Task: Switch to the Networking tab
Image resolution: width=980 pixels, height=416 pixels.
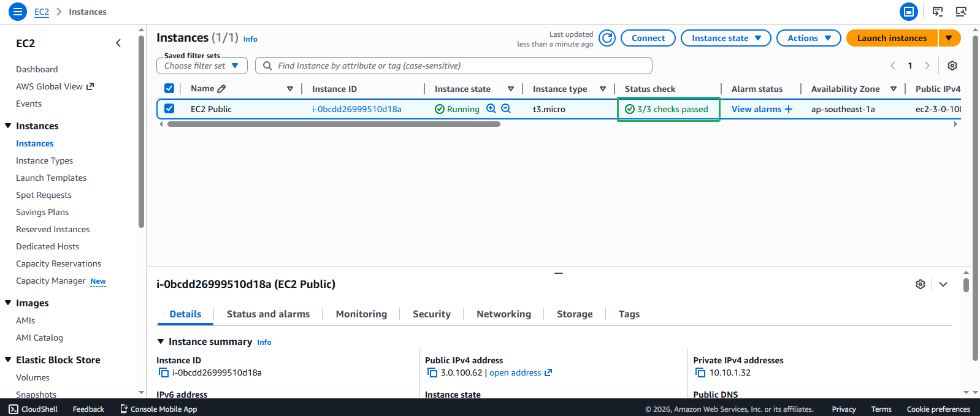Action: [503, 314]
